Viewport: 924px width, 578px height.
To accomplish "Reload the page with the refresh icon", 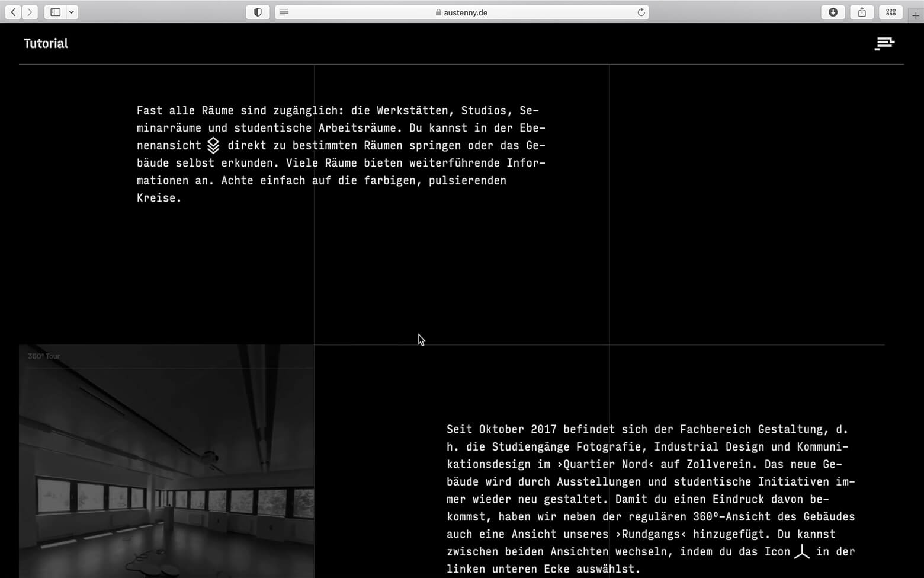I will 641,12.
